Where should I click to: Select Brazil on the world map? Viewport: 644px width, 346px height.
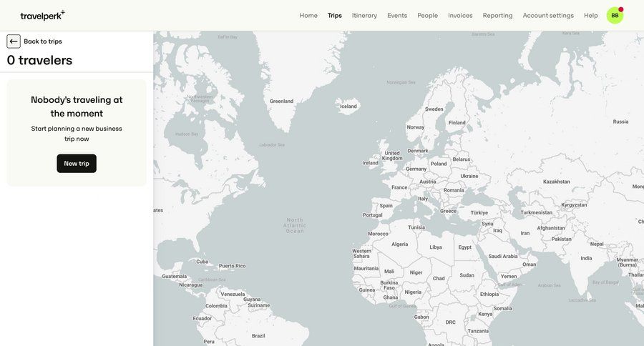pyautogui.click(x=258, y=335)
